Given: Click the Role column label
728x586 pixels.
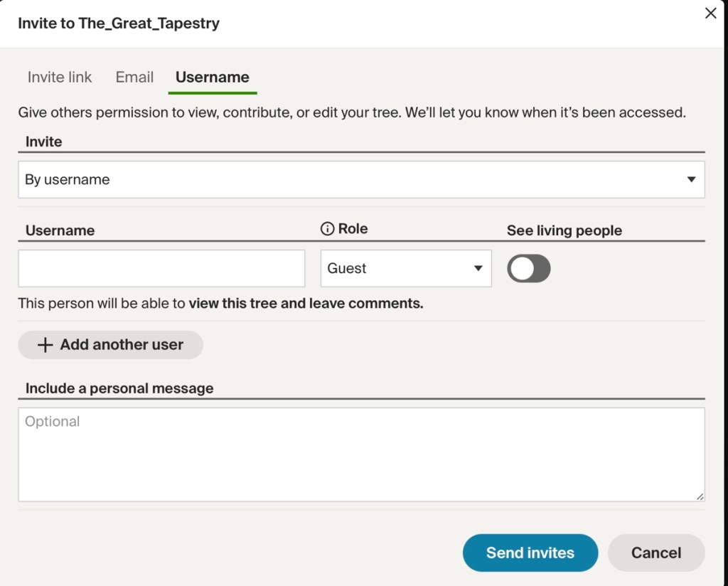Looking at the screenshot, I should click(353, 229).
